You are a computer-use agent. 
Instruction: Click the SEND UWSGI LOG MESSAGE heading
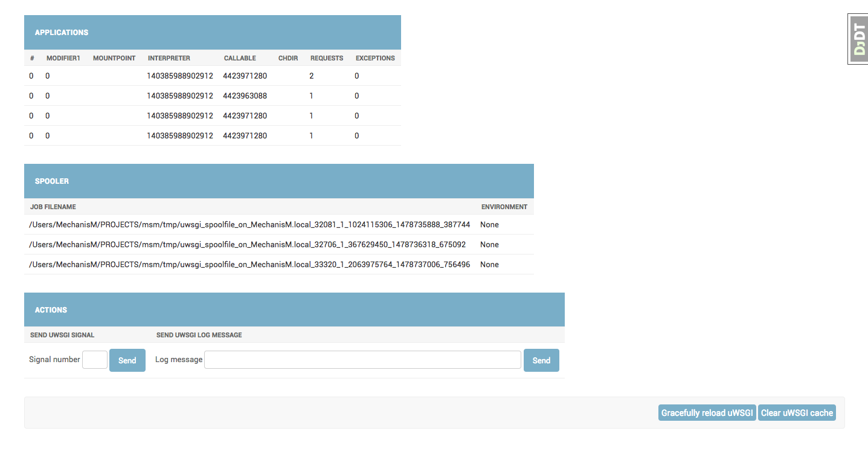[199, 335]
